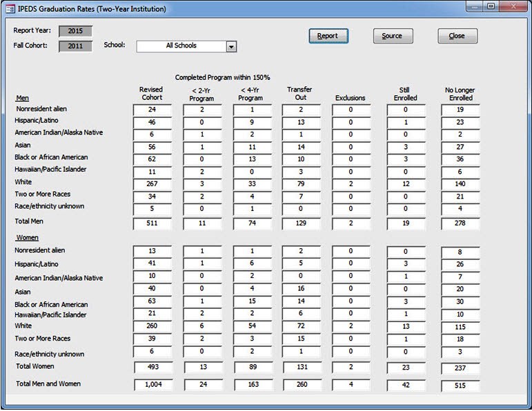The height and width of the screenshot is (411, 532).
Task: Minimize the IPEDS Graduation Rates window
Action: click(475, 6)
